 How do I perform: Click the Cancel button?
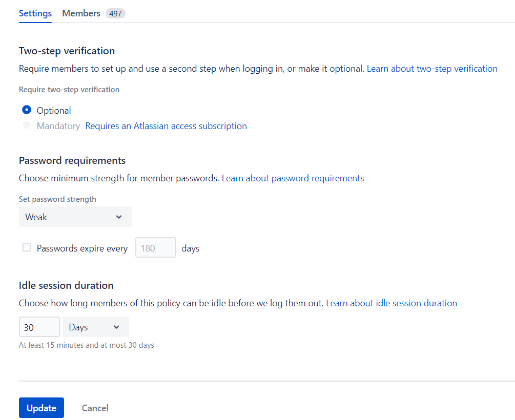pyautogui.click(x=95, y=408)
